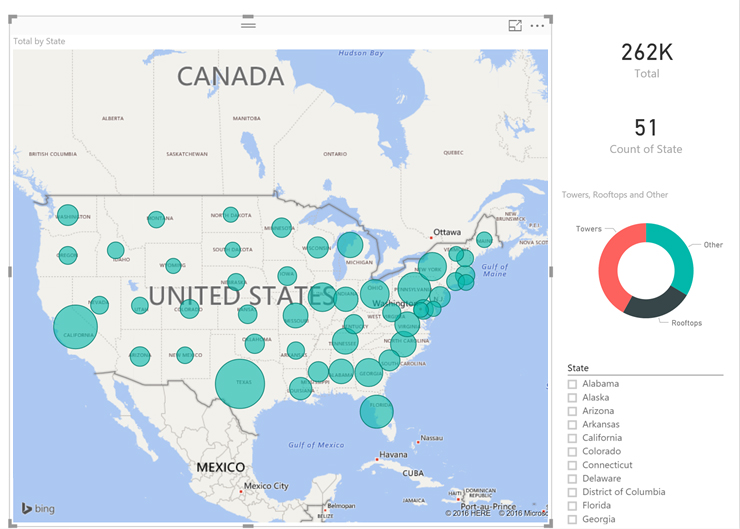Screen dimensions: 740x529
Task: Select the 262K Total card
Action: tap(647, 60)
